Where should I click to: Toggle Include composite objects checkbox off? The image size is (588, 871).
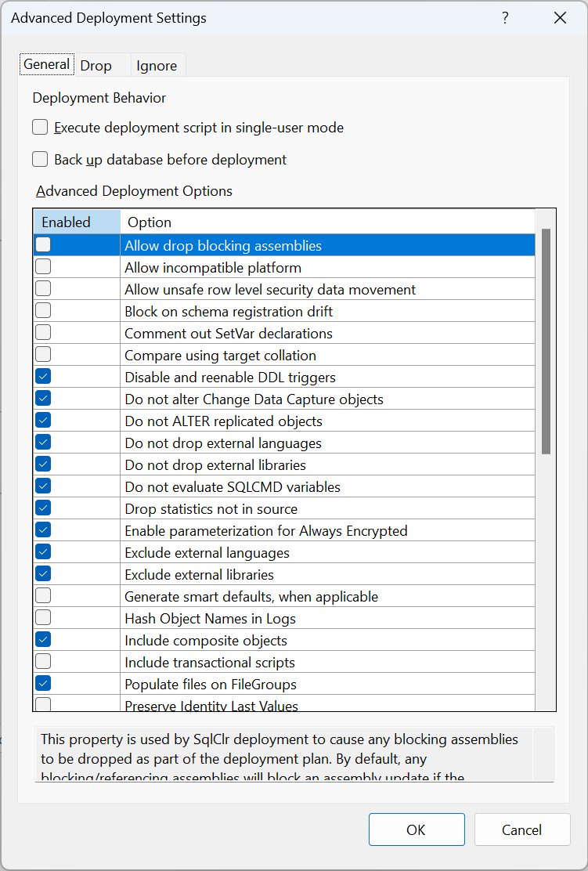coord(43,640)
